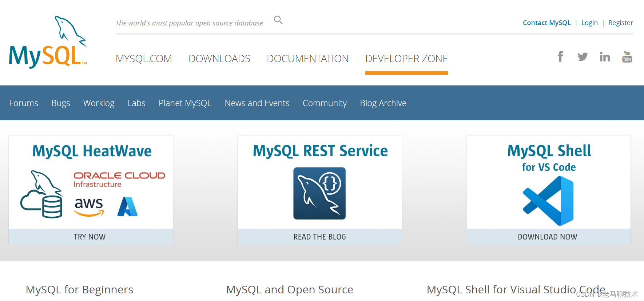This screenshot has width=644, height=301.
Task: Click the 'for VS Code' subtitle
Action: pos(549,167)
